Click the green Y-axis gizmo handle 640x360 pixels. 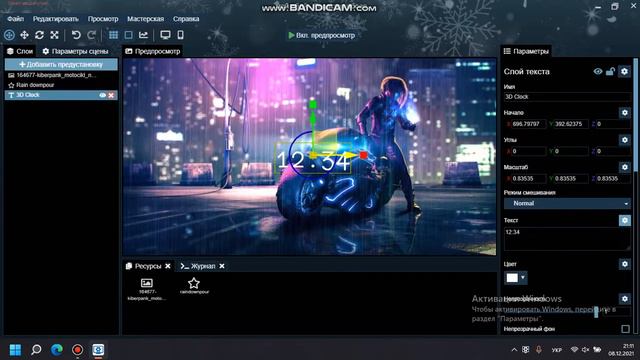coord(313,105)
